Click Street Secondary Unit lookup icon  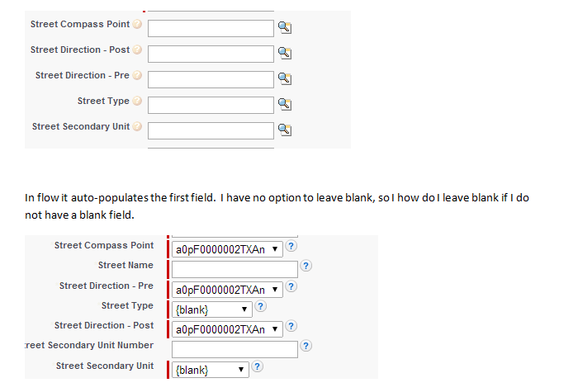pos(285,130)
